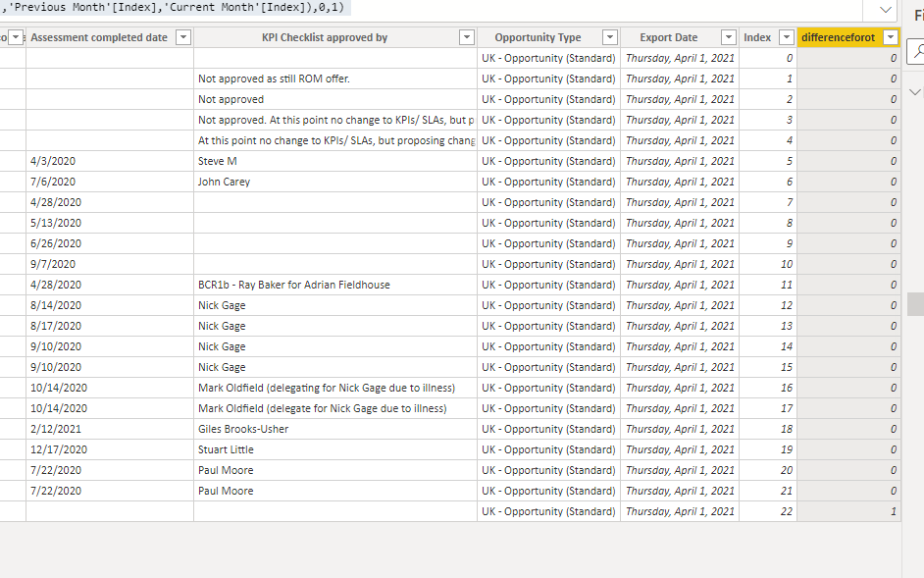
Task: Click the date cell 6/26/2020
Action: [x=110, y=244]
